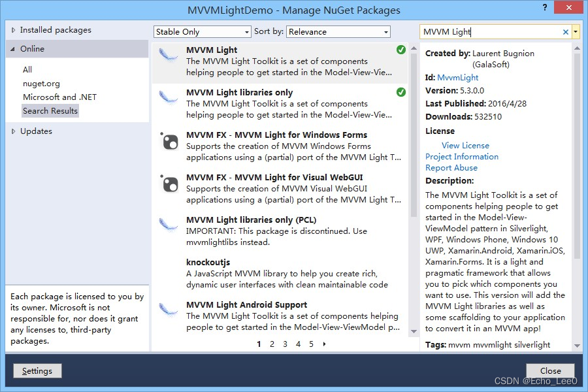Select MVVM Light libraries only (PCL) package
This screenshot has width=588, height=392.
280,231
